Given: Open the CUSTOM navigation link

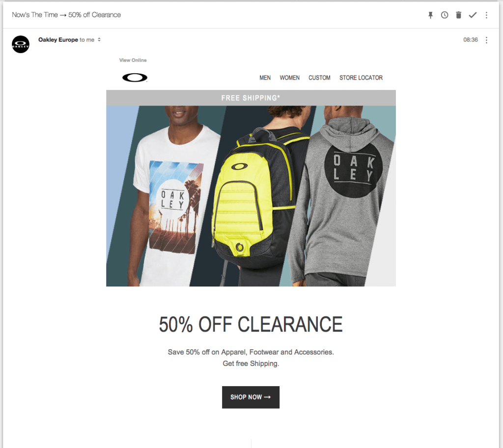Looking at the screenshot, I should pyautogui.click(x=319, y=78).
